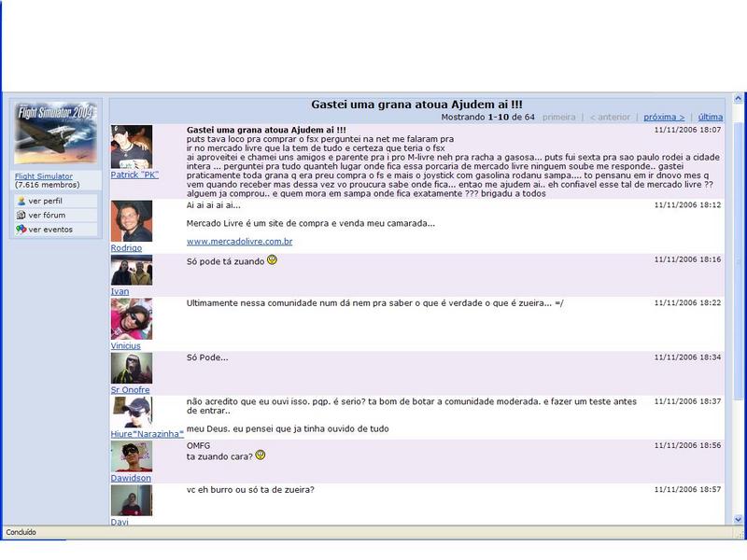The height and width of the screenshot is (560, 747).
Task: Click the smiley after Só pode tá zuando
Action: pyautogui.click(x=272, y=260)
